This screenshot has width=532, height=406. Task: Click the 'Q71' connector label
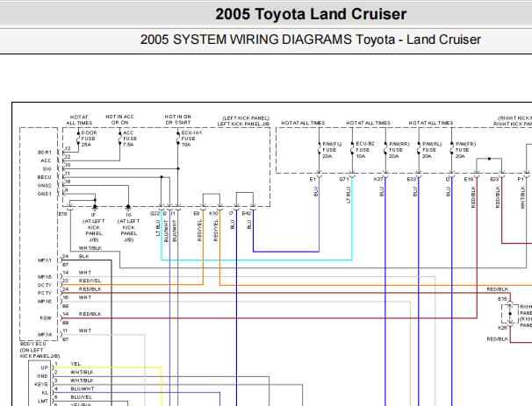pyautogui.click(x=344, y=179)
